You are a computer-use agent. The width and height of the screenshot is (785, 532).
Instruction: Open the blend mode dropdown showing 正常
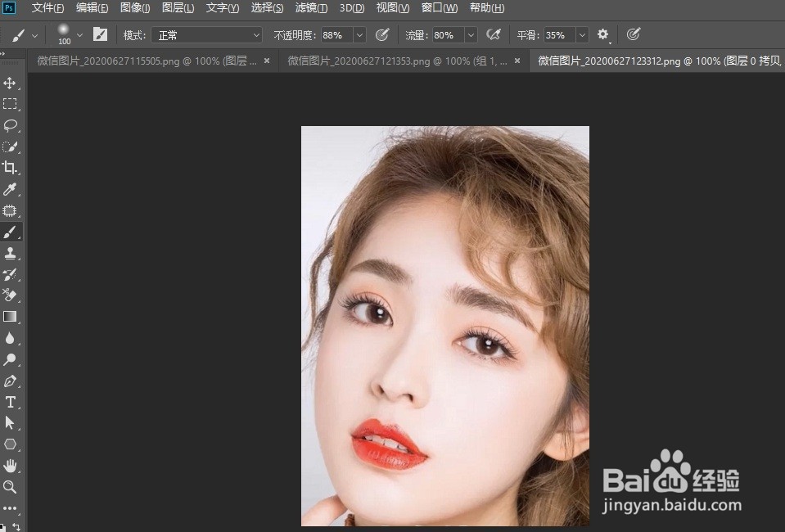(207, 35)
